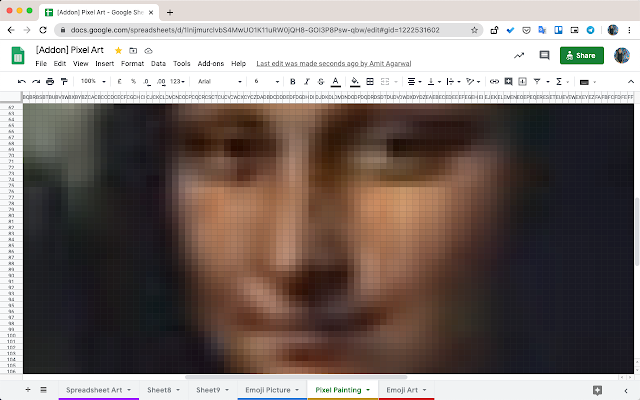Open the borders tool
Screen dimensions: 640x400
370,82
